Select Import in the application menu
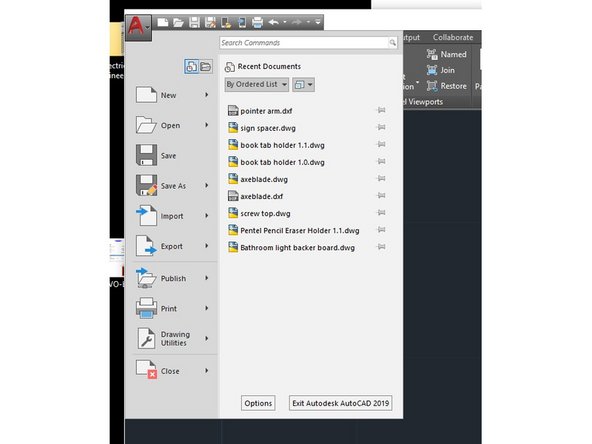 coord(172,216)
